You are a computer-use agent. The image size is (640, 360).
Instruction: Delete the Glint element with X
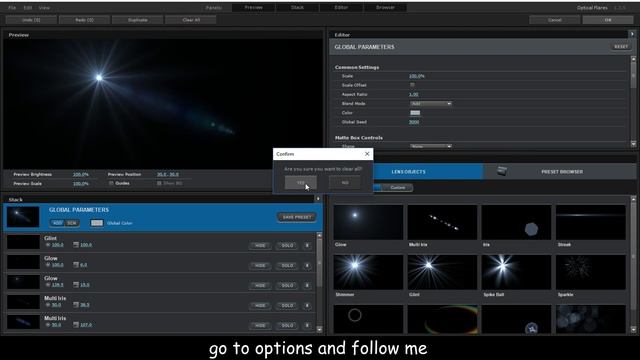coord(307,245)
